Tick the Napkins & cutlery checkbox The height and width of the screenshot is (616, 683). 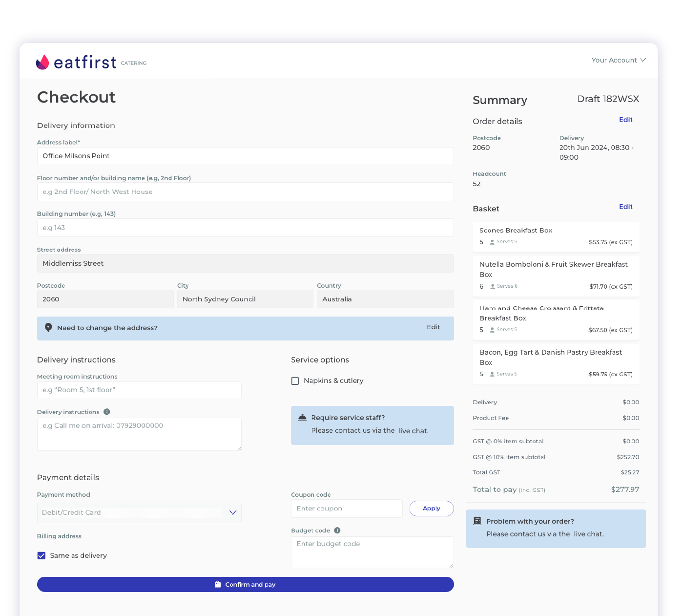coord(295,381)
